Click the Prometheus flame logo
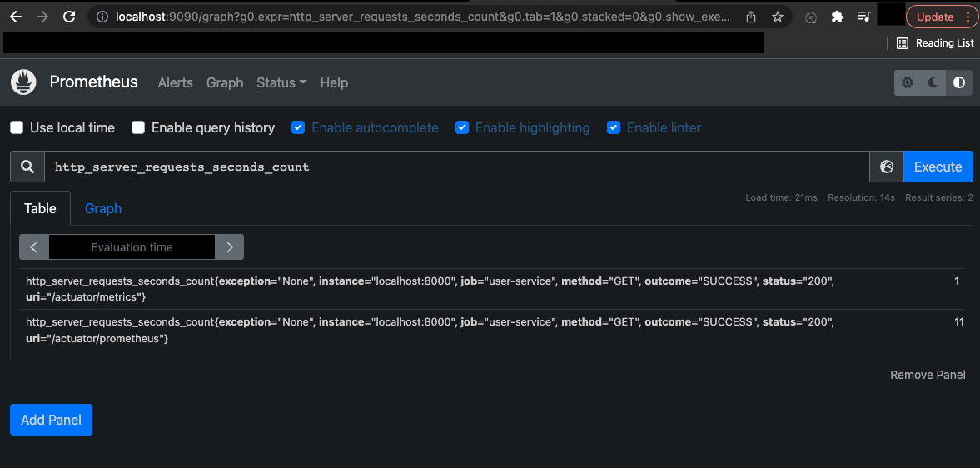 tap(23, 82)
